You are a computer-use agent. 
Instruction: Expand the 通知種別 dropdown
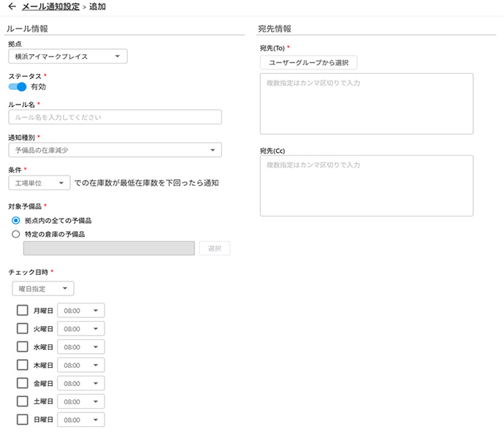point(115,151)
